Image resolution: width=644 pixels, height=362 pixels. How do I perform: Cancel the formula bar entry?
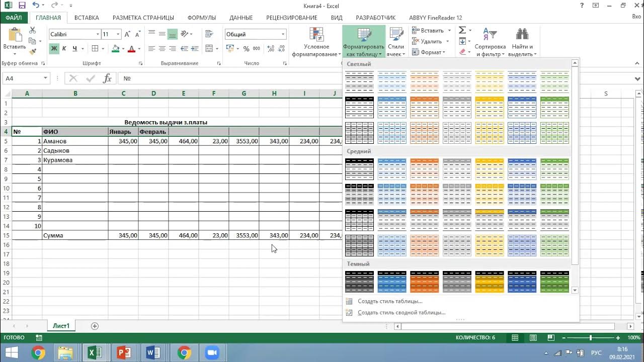73,78
